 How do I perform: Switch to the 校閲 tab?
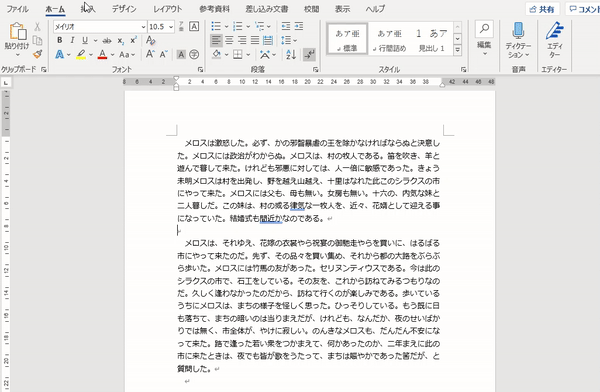point(311,9)
